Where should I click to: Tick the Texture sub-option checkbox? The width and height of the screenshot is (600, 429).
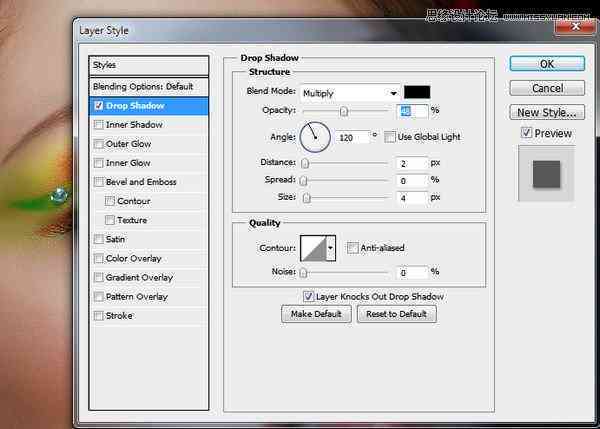click(109, 220)
